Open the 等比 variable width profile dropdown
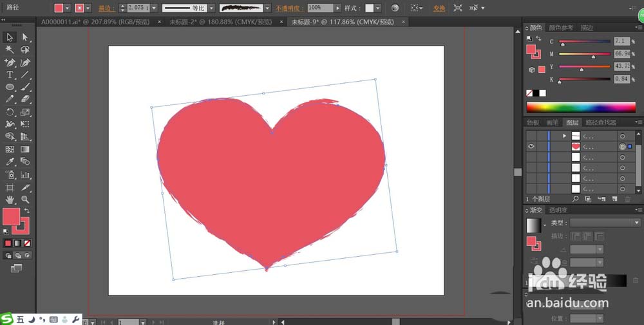 (211, 8)
